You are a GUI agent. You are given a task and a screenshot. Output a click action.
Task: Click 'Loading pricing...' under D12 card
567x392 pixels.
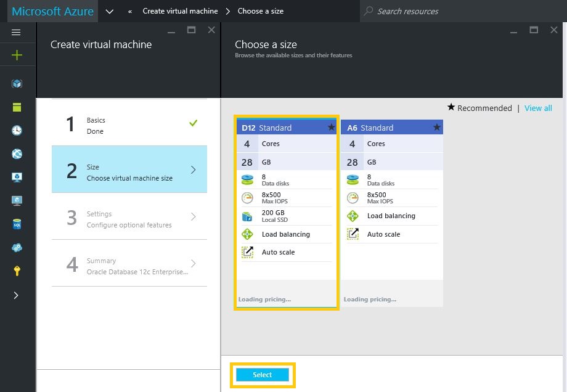tap(264, 300)
